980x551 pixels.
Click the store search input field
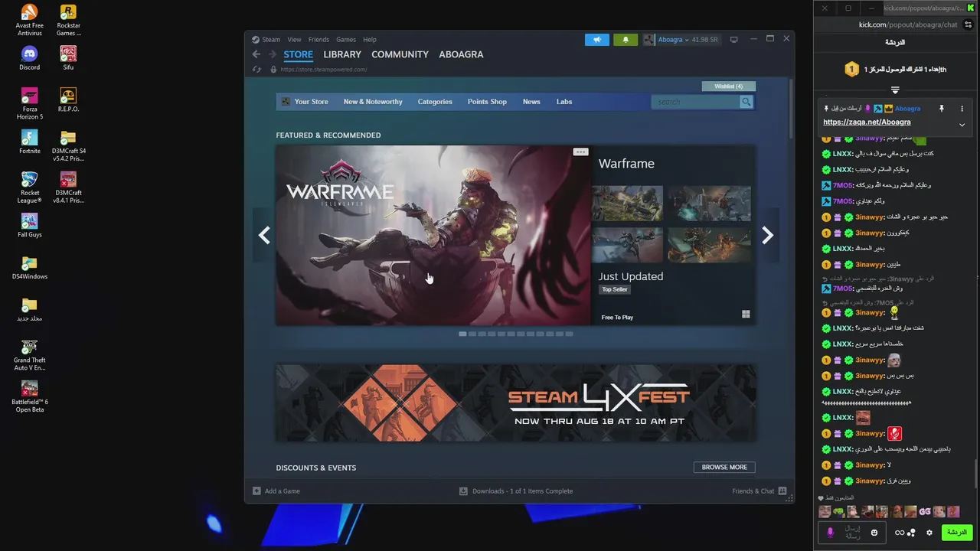coord(694,102)
